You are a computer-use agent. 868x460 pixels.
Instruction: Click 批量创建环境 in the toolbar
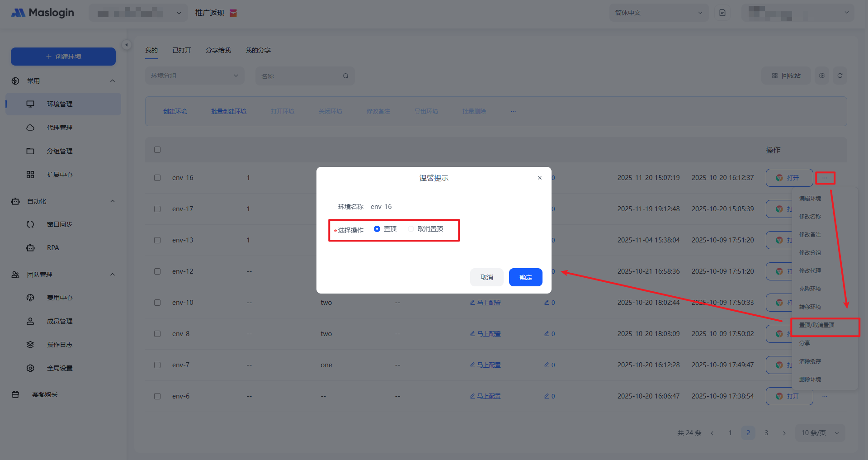[x=229, y=111]
